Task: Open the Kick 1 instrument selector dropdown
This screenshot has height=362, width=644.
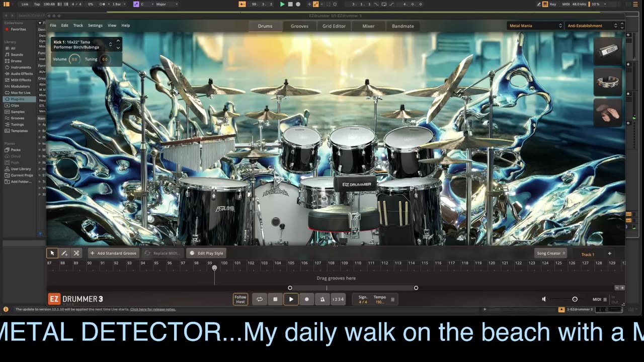Action: click(110, 44)
